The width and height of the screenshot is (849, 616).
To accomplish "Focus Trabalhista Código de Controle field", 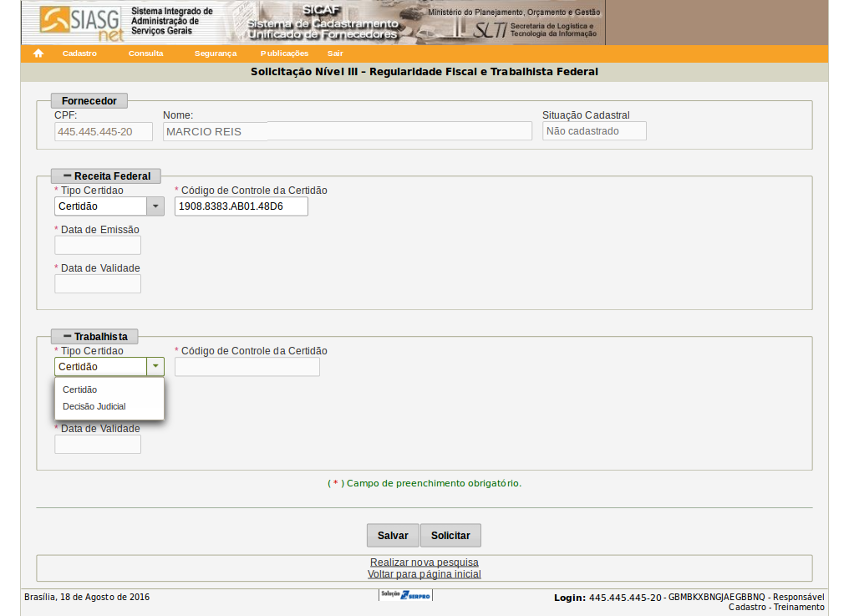I will tap(247, 367).
